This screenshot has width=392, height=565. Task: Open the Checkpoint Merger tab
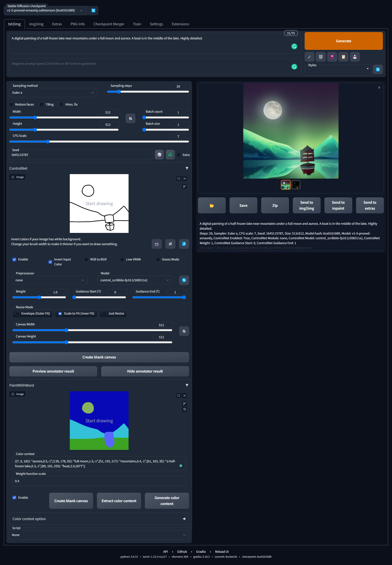point(109,24)
